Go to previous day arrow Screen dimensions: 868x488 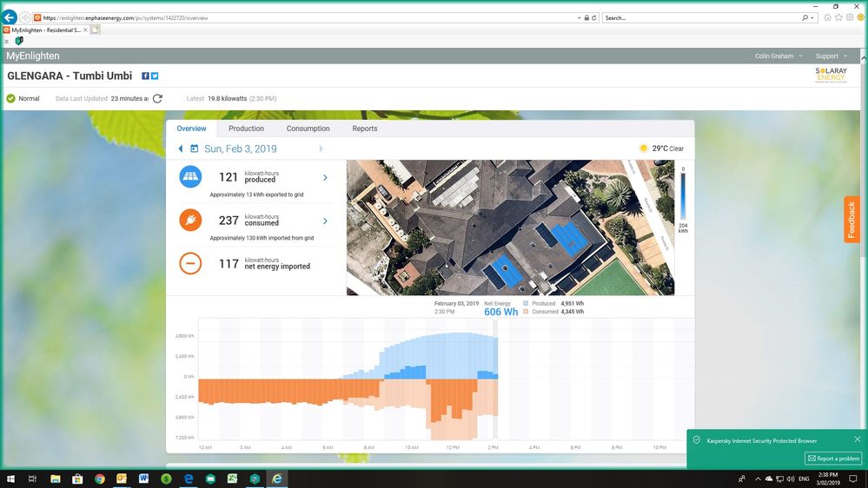point(181,148)
